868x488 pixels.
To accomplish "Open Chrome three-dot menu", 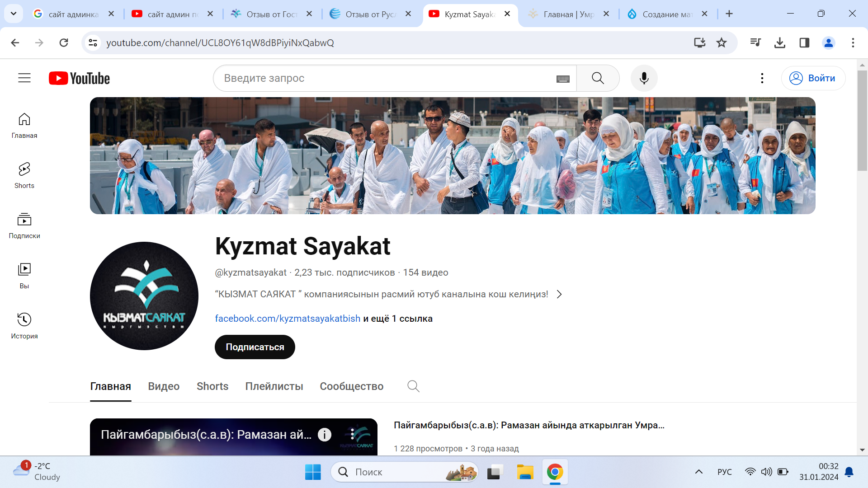I will 853,42.
